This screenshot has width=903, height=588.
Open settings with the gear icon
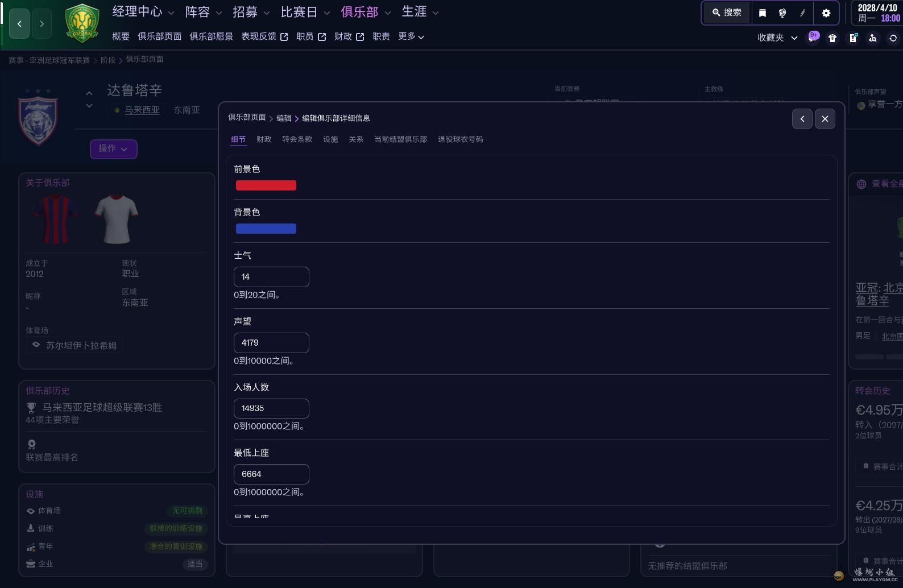826,13
